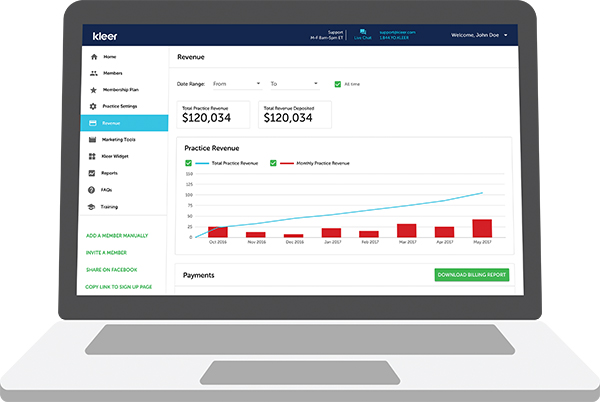This screenshot has height=402, width=600.
Task: Click the Marketing Tools icon
Action: pos(93,139)
